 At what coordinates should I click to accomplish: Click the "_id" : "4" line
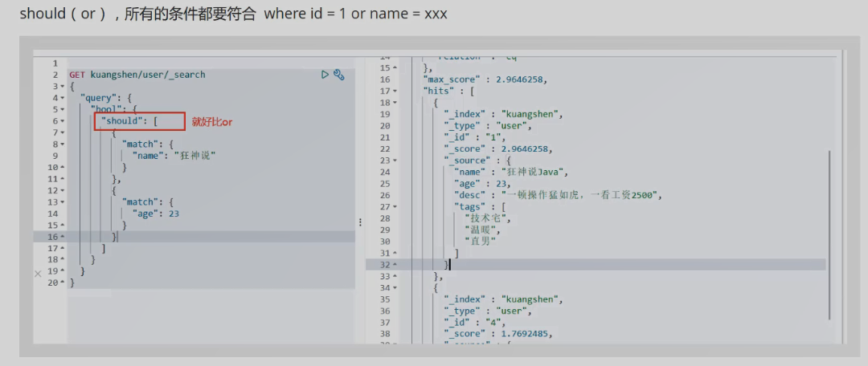476,323
